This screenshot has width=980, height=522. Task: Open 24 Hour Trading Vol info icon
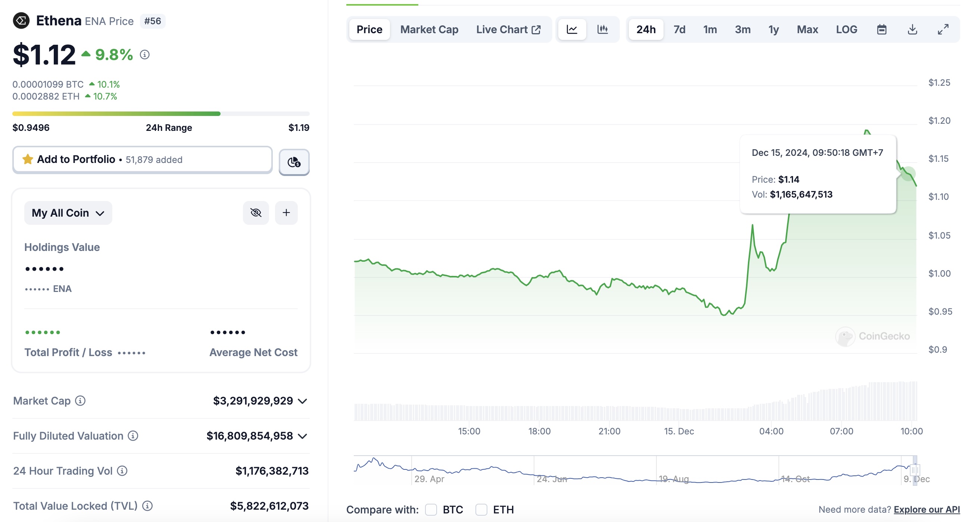pos(122,471)
